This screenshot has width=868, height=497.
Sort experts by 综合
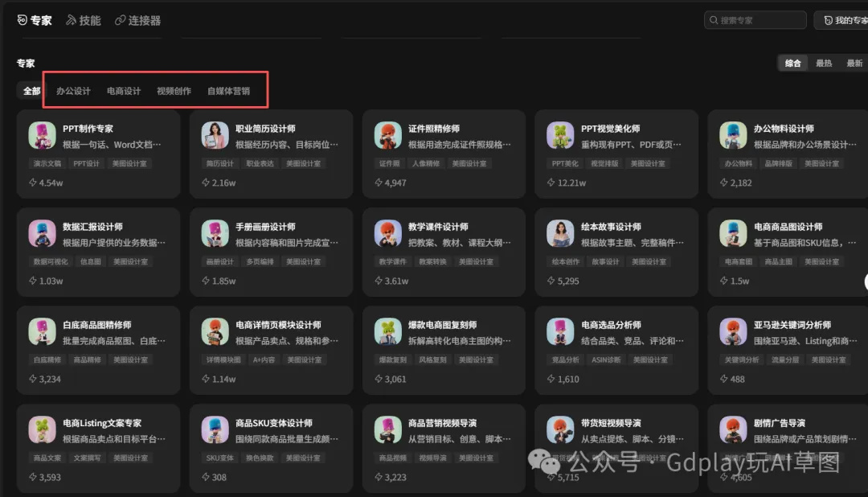point(792,64)
